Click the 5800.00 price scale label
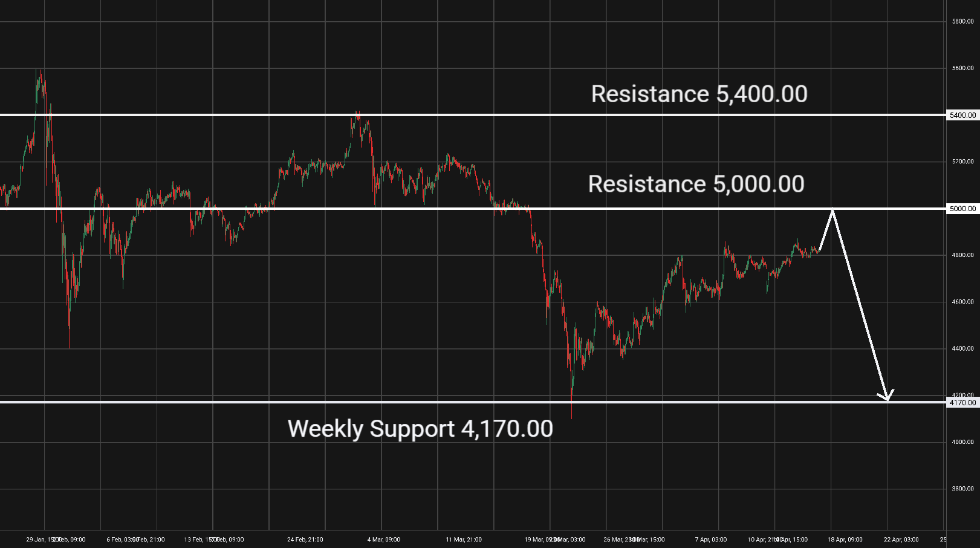The image size is (980, 548). (x=962, y=21)
